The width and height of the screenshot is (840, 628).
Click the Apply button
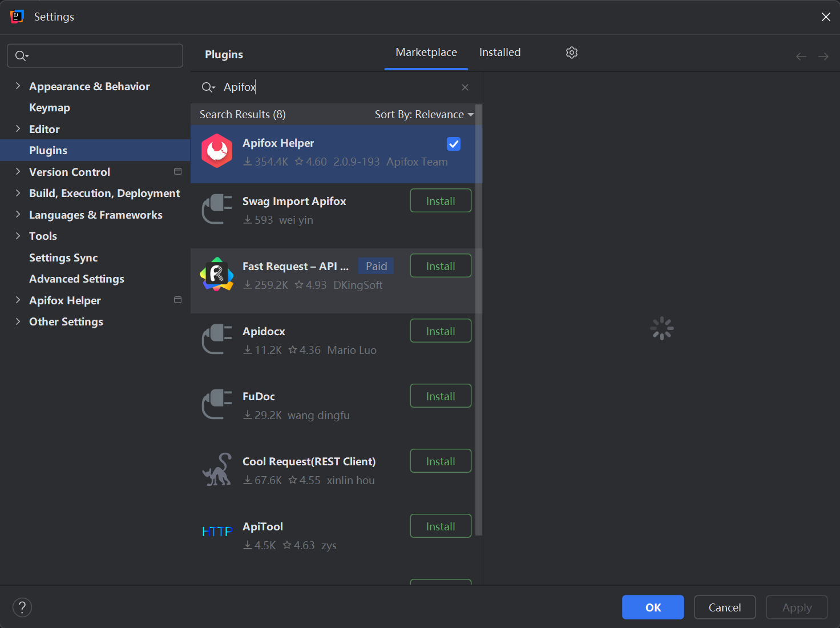tap(797, 607)
